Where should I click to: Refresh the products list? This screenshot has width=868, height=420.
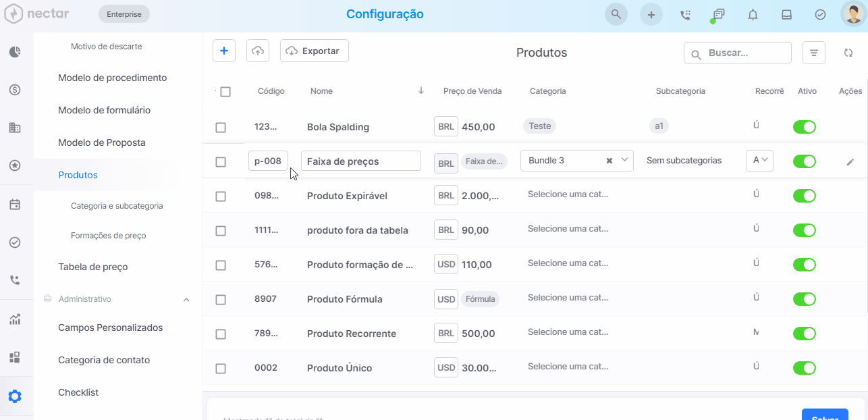(x=848, y=53)
